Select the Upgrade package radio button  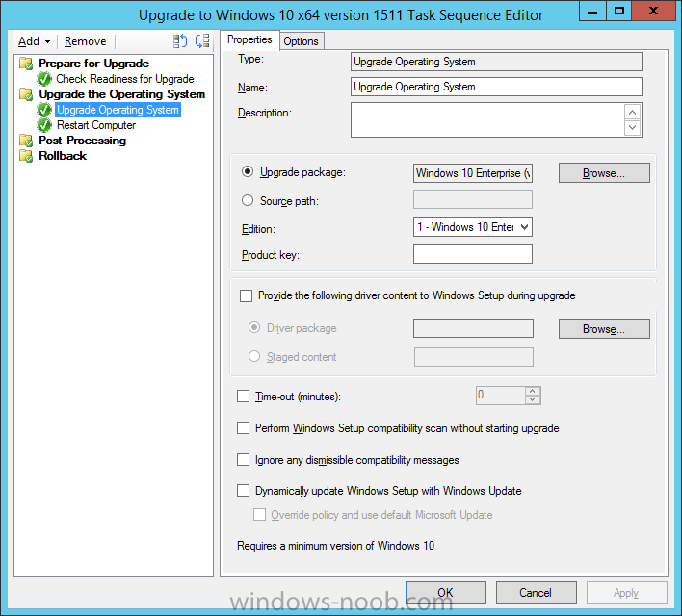coord(248,171)
